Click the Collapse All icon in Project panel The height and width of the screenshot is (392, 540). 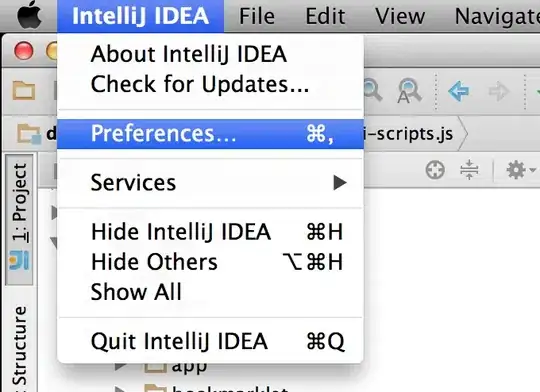[x=469, y=170]
